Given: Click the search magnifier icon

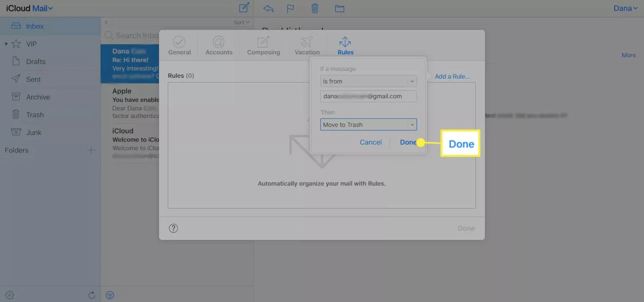Looking at the screenshot, I should coord(109,35).
